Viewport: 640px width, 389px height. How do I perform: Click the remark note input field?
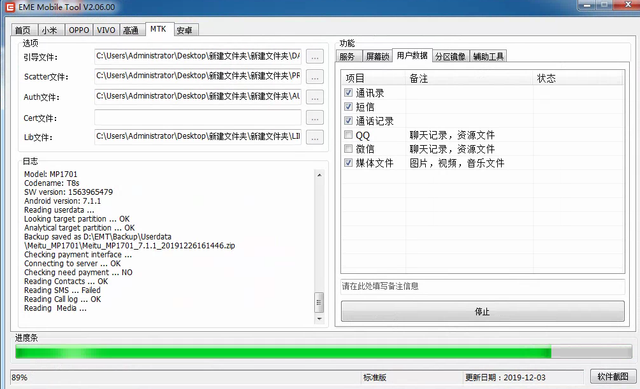[483, 286]
